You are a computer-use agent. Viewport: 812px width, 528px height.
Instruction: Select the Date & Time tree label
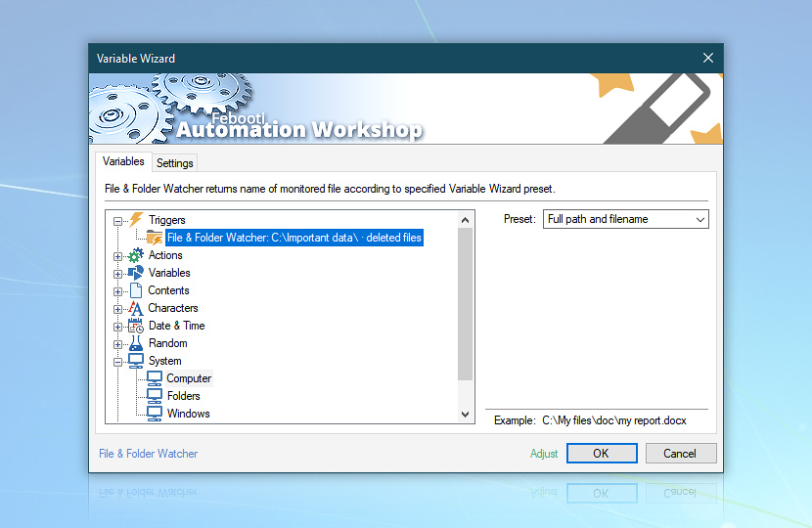(177, 326)
